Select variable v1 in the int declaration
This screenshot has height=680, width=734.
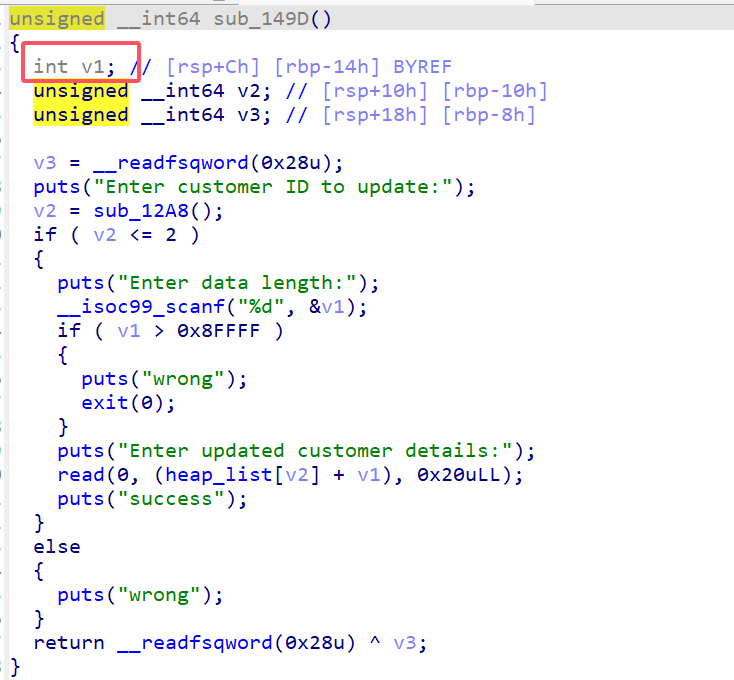pos(93,67)
